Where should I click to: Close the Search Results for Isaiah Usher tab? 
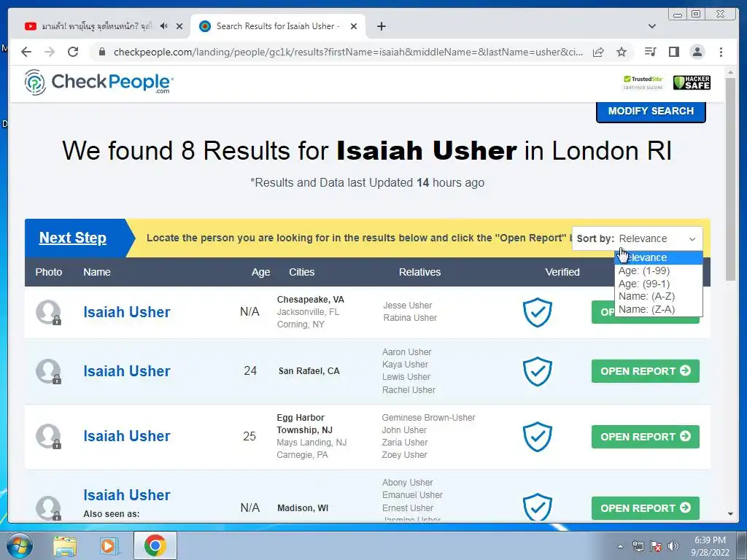click(354, 26)
